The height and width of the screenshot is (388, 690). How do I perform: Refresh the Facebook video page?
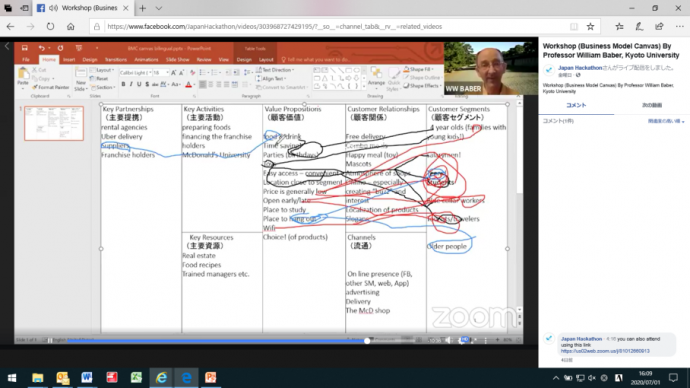coord(50,27)
